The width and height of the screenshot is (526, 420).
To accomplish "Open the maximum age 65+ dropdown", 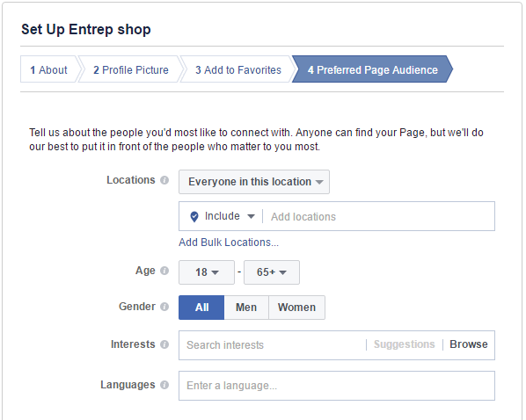I will [272, 272].
